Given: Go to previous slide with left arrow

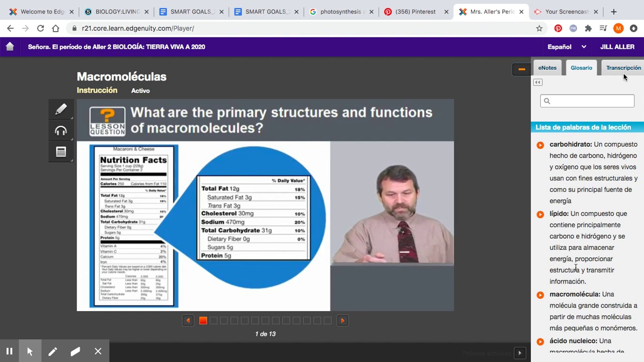Looking at the screenshot, I should click(x=188, y=320).
